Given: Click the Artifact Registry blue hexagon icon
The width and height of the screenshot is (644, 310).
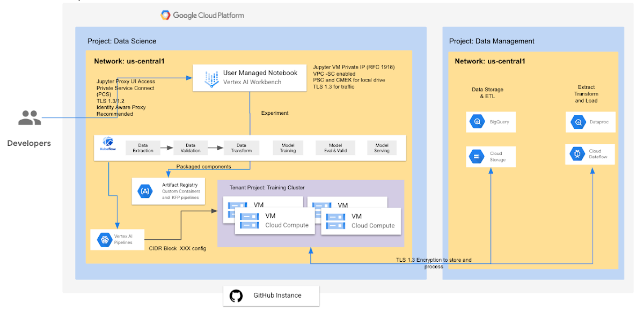Looking at the screenshot, I should click(146, 190).
